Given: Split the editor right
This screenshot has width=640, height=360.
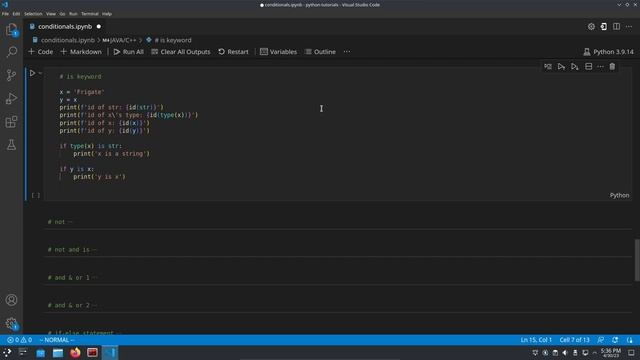Looking at the screenshot, I should coord(616,27).
